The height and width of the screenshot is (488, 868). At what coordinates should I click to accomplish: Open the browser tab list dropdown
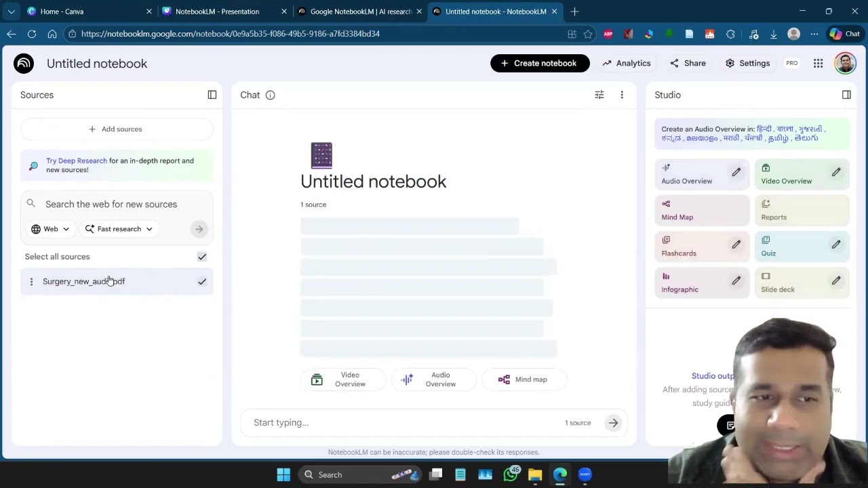11,12
